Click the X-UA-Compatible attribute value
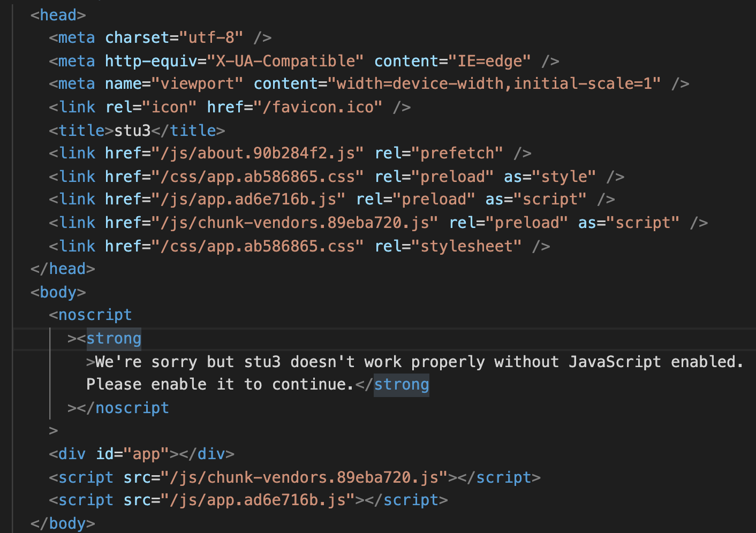The height and width of the screenshot is (533, 756). coord(286,61)
